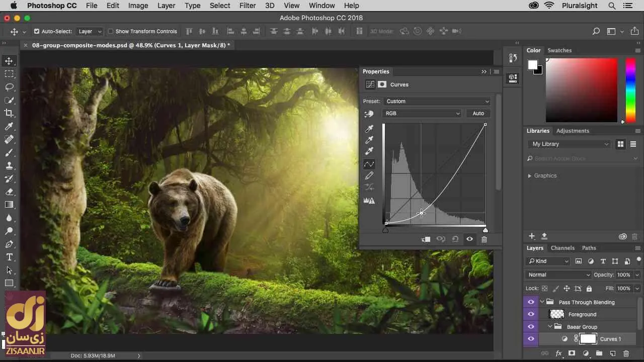This screenshot has width=644, height=362.
Task: Select the Pen tool
Action: click(x=9, y=244)
